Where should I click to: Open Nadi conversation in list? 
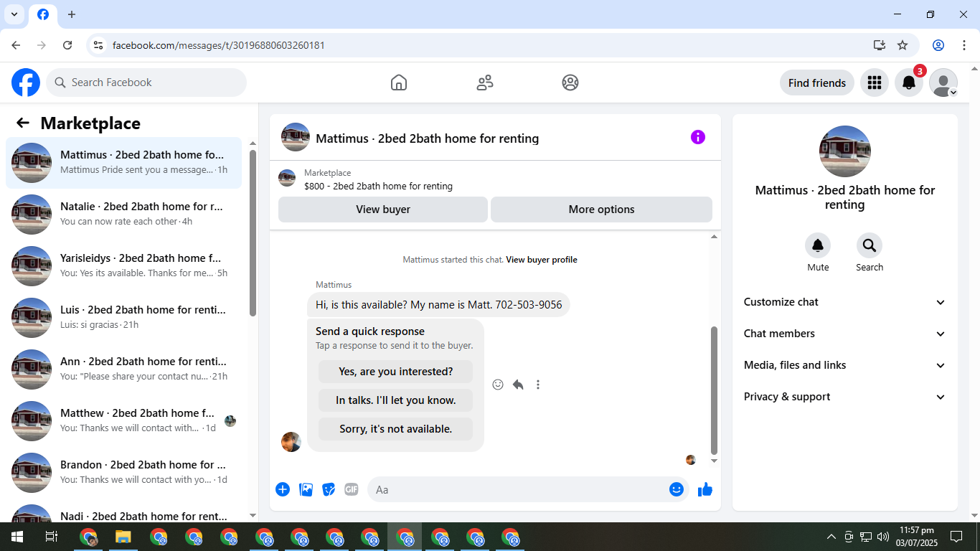[123, 512]
